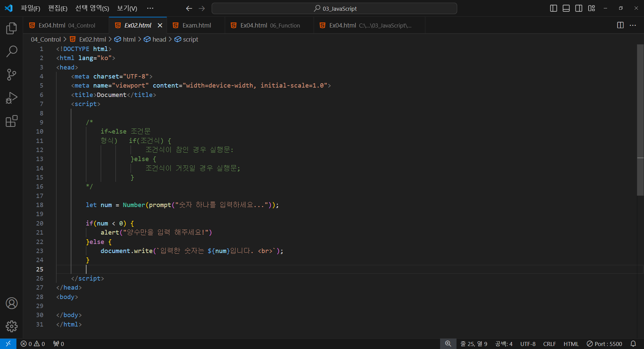The image size is (644, 349).
Task: Select the active Ex02.html tab
Action: (138, 26)
